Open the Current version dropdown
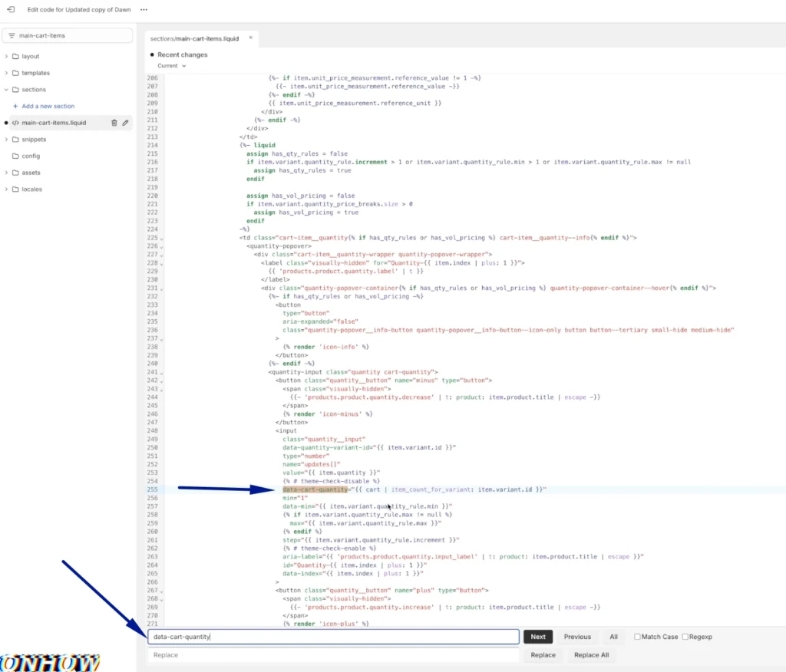Image resolution: width=786 pixels, height=672 pixels. point(171,66)
